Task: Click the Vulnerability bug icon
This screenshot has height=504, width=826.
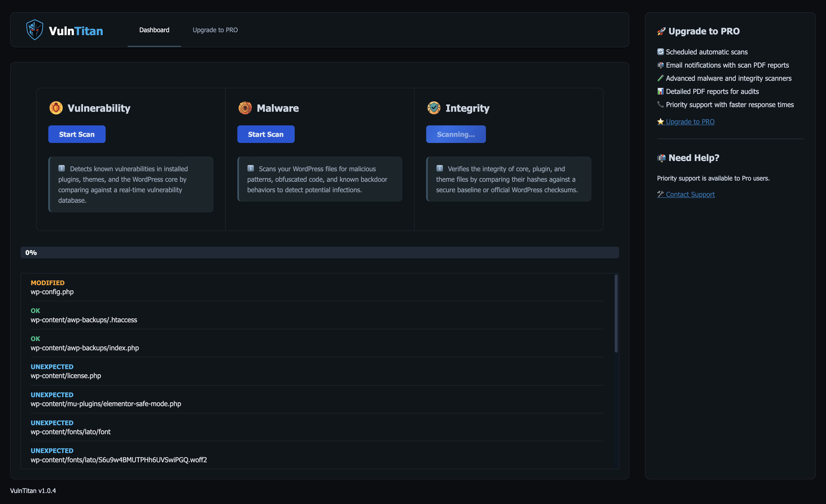Action: [56, 108]
